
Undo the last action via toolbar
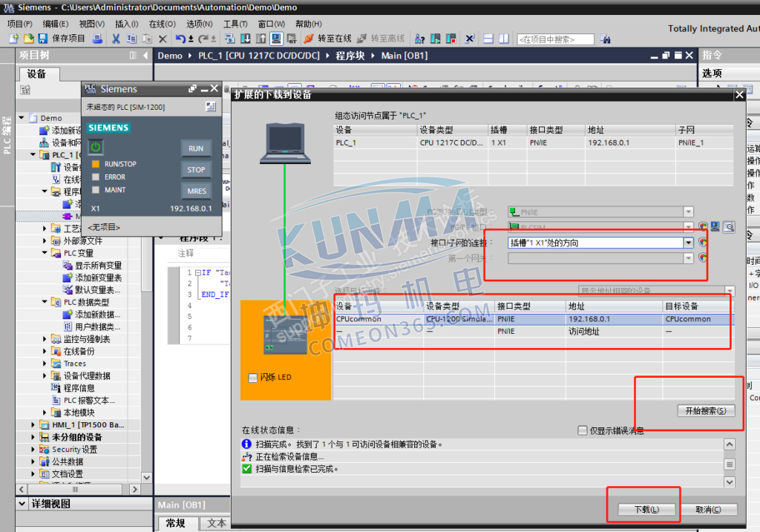click(181, 39)
